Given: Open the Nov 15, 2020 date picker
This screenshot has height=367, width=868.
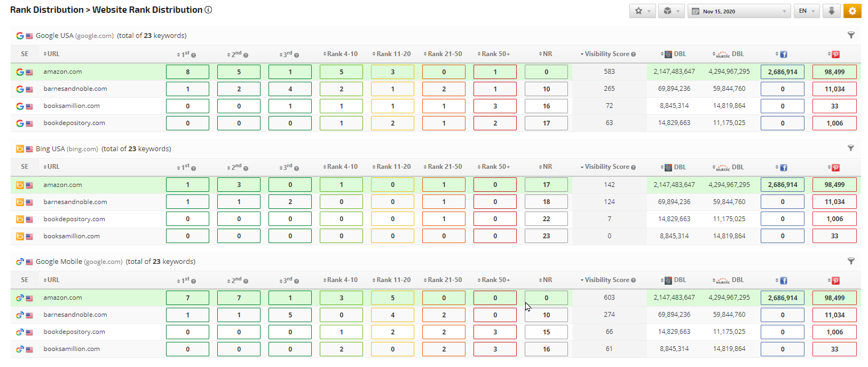Looking at the screenshot, I should tap(739, 11).
